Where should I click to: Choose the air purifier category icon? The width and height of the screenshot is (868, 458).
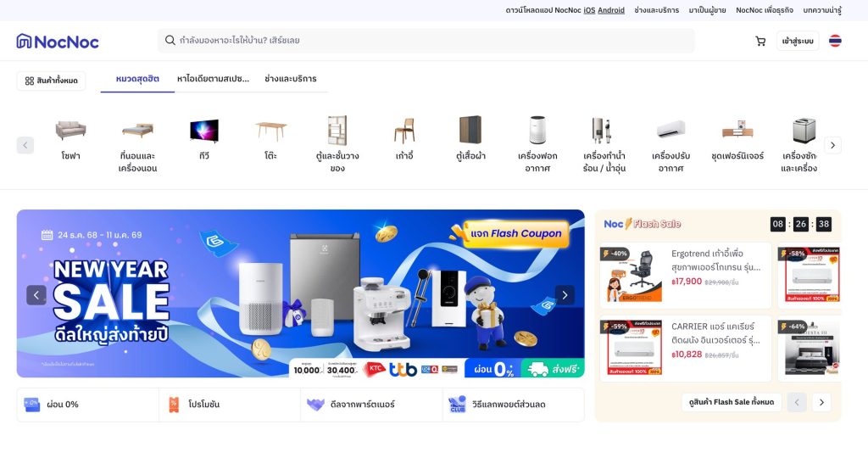tap(537, 131)
